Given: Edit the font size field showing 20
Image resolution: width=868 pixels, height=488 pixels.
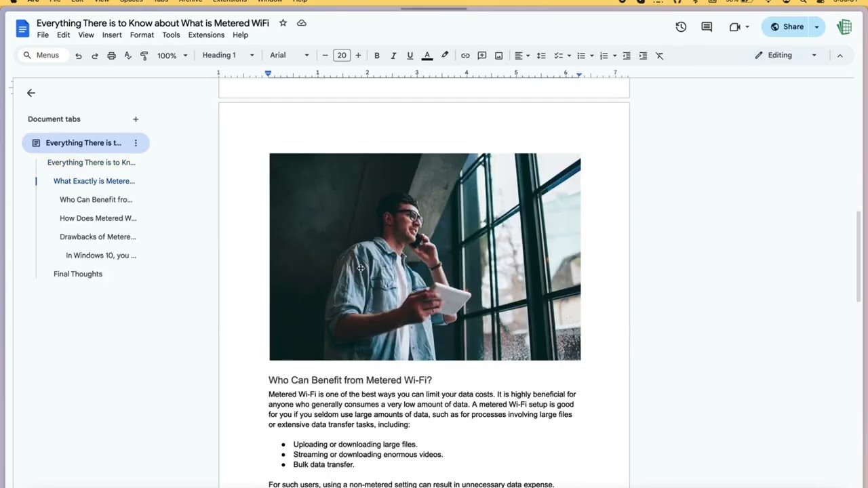Looking at the screenshot, I should (342, 56).
